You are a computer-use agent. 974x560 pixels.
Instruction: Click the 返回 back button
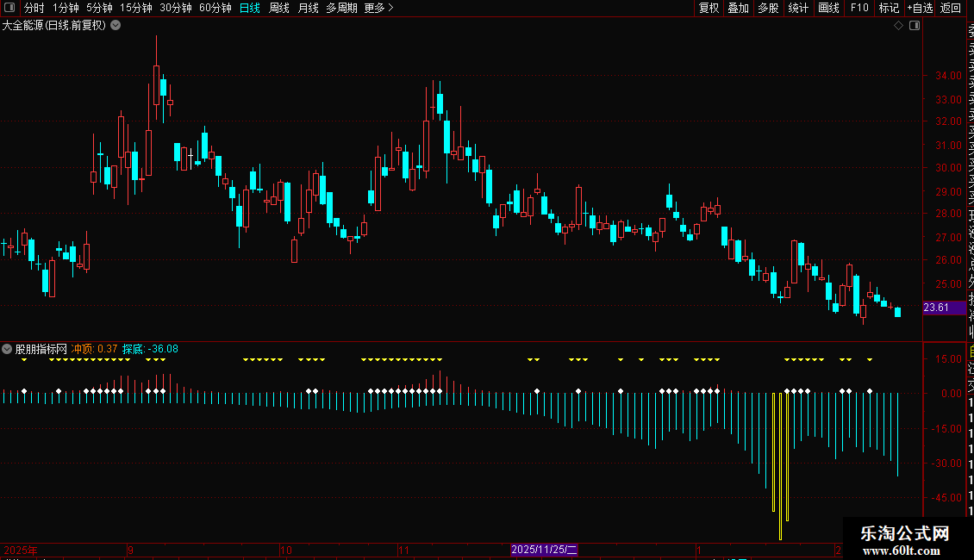(x=951, y=8)
